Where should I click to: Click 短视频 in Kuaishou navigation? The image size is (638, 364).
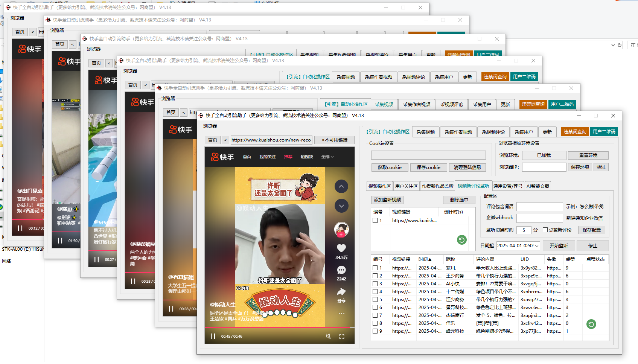pos(307,157)
